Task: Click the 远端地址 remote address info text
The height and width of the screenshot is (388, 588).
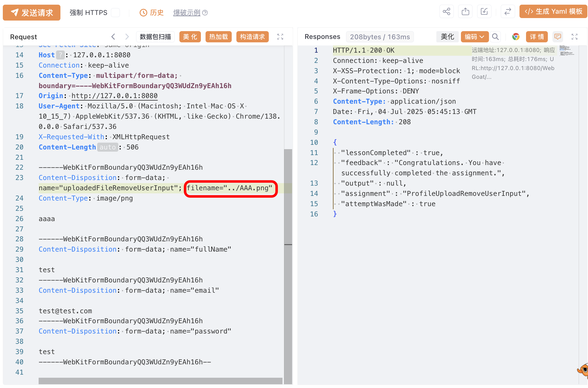Action: point(513,64)
